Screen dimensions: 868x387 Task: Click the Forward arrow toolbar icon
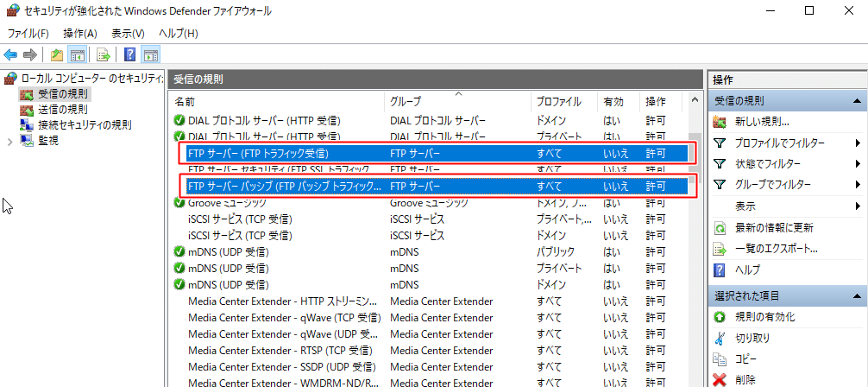30,54
